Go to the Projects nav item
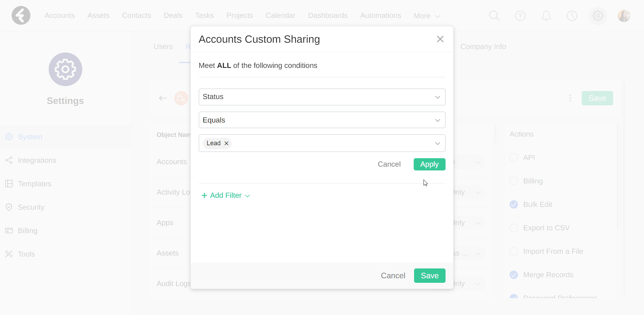The width and height of the screenshot is (644, 315). [240, 15]
